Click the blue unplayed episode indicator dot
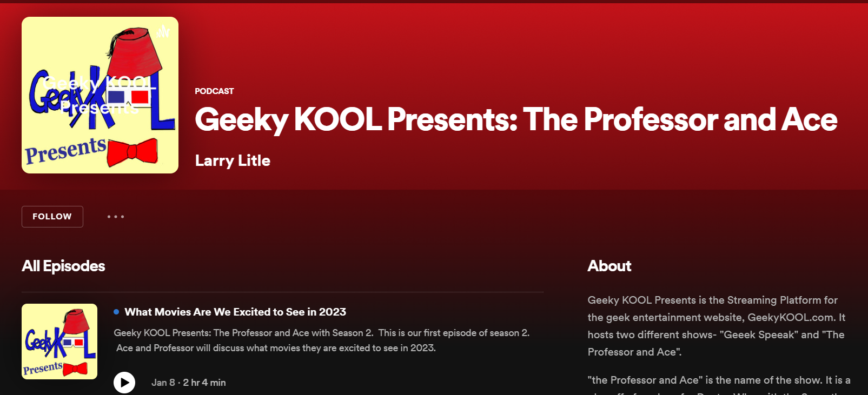This screenshot has height=395, width=868. click(115, 311)
